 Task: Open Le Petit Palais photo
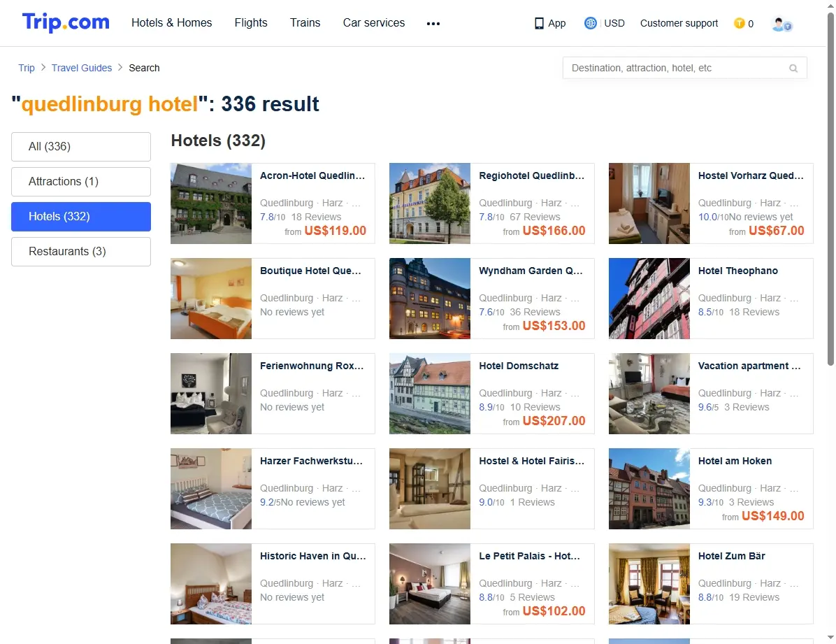[430, 584]
